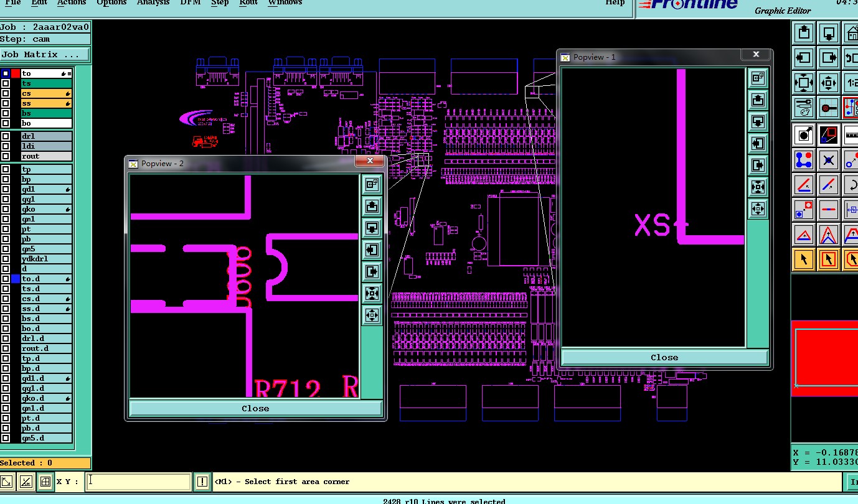Click the top window icon in Popview - 1
This screenshot has height=504, width=858.
758,78
